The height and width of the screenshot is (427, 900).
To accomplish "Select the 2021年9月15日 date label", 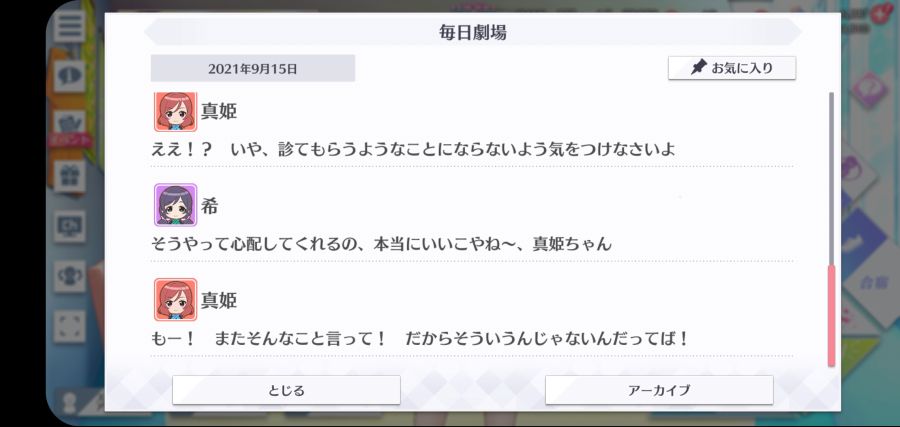I will tap(253, 69).
